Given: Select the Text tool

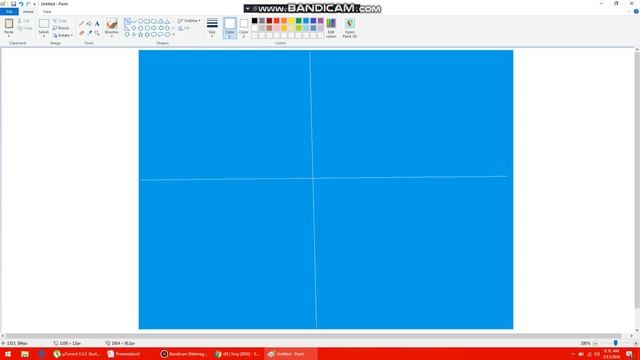Looking at the screenshot, I should pyautogui.click(x=97, y=24).
